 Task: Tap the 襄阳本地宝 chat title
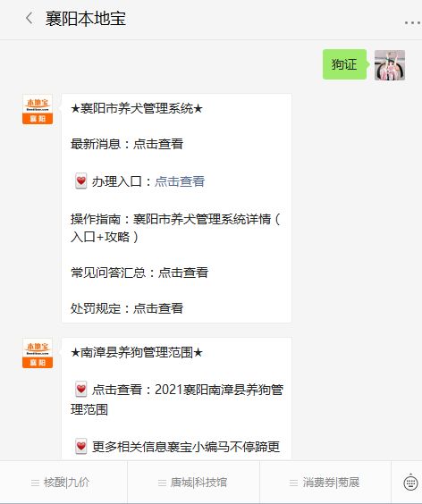pyautogui.click(x=86, y=19)
